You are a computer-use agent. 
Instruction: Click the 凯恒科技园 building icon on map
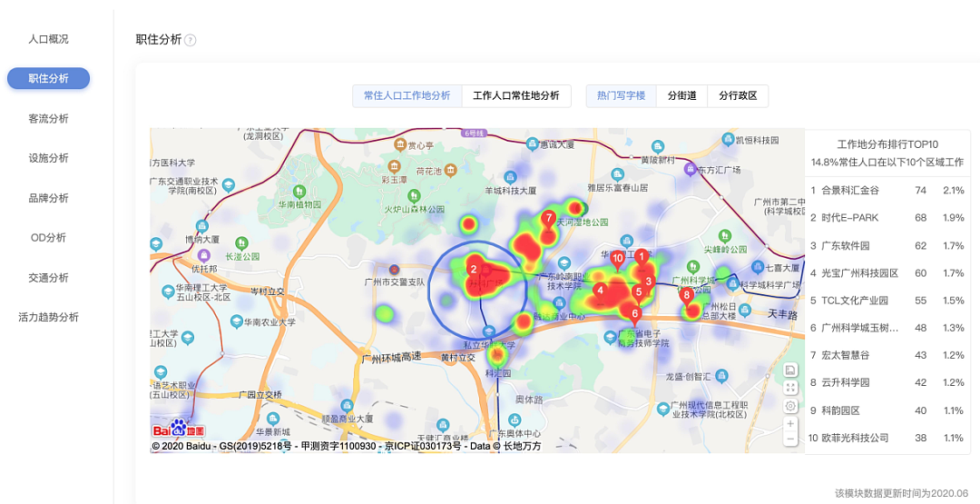point(728,140)
